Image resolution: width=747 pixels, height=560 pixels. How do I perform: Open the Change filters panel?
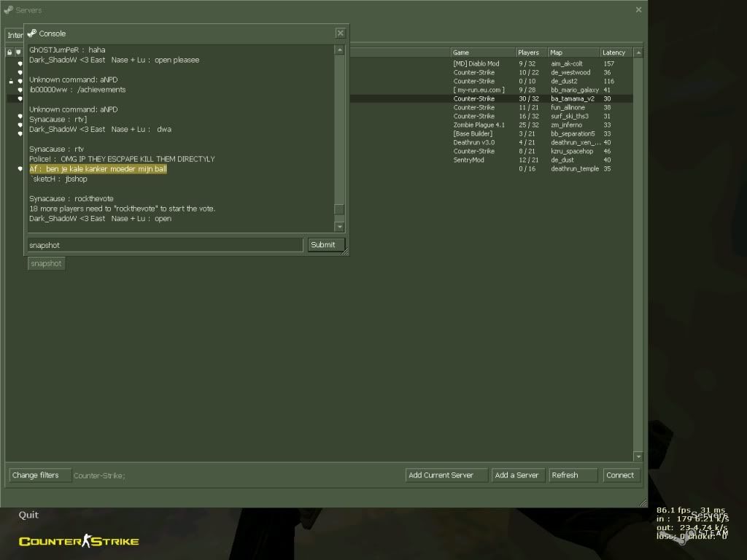click(39, 475)
